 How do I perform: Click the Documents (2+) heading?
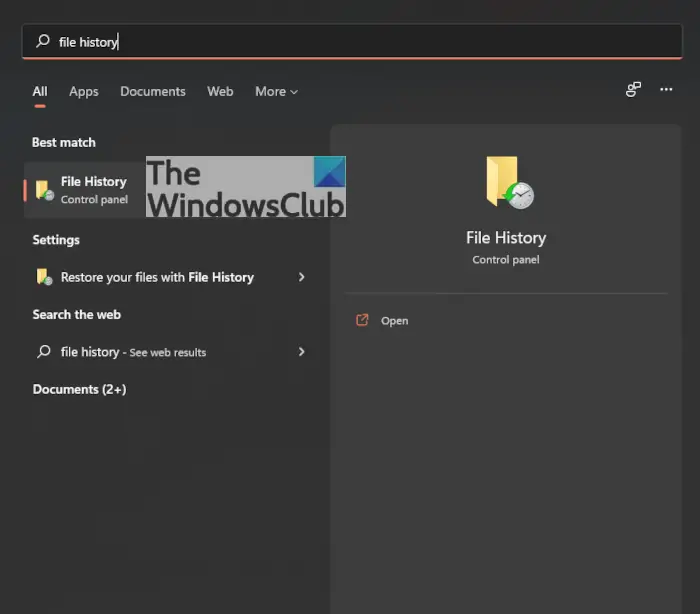click(79, 389)
